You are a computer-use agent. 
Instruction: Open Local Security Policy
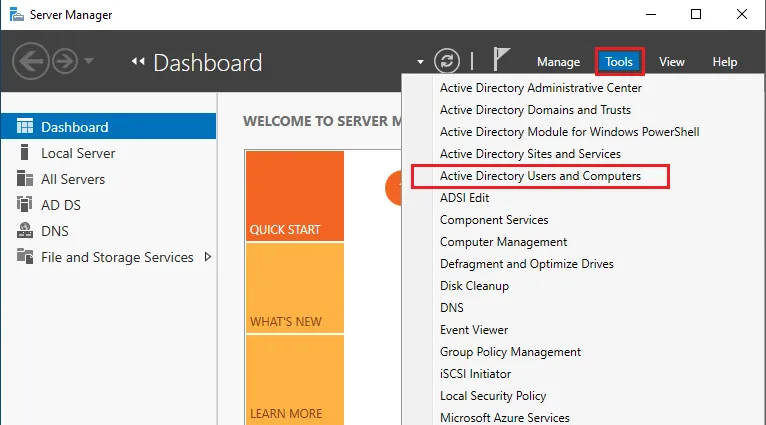(493, 396)
